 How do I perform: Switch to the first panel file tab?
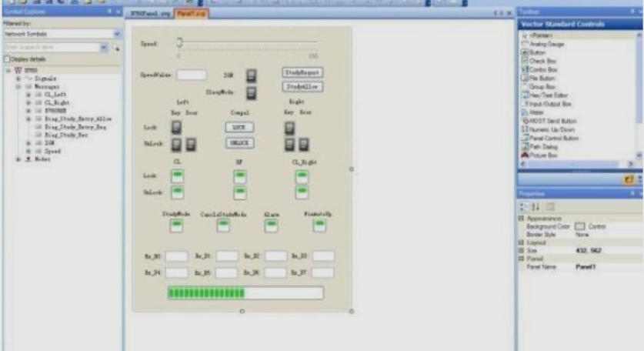point(157,14)
